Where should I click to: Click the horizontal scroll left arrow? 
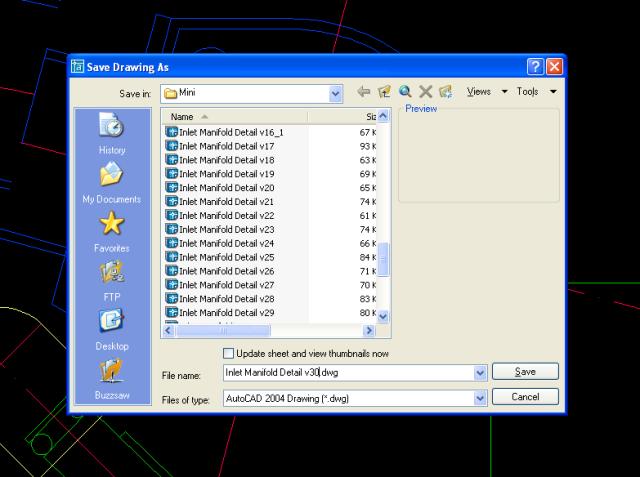tap(168, 331)
